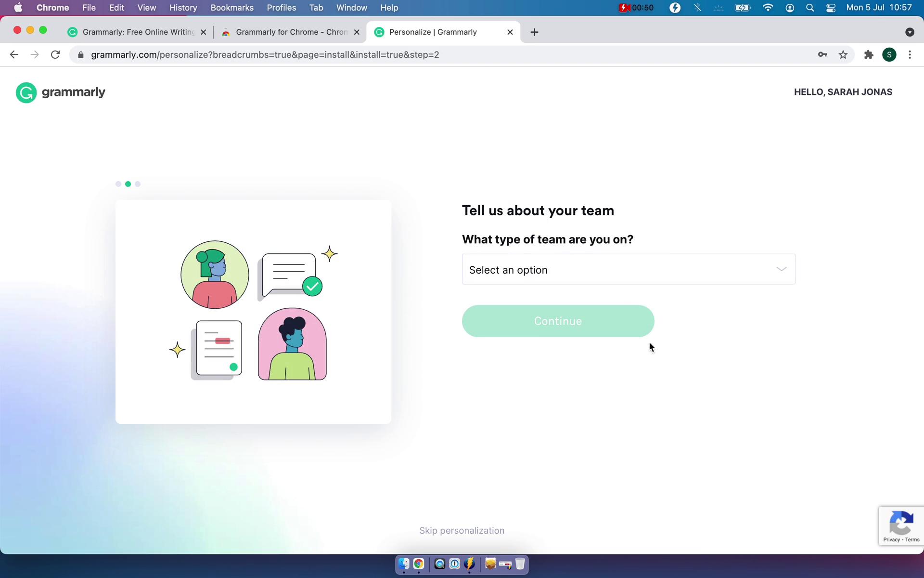Screen dimensions: 924x578
Task: Open Bluetooth status in menu bar
Action: pyautogui.click(x=697, y=8)
